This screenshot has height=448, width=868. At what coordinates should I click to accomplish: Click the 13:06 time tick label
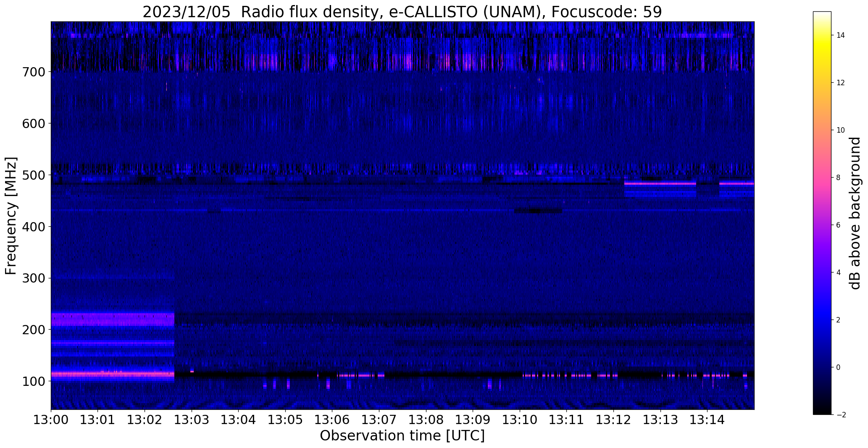coord(332,420)
